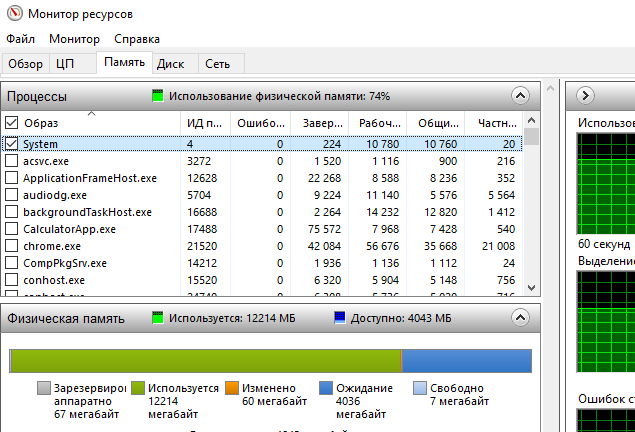Click main pane scroll up arrow
The height and width of the screenshot is (432, 635).
click(550, 88)
